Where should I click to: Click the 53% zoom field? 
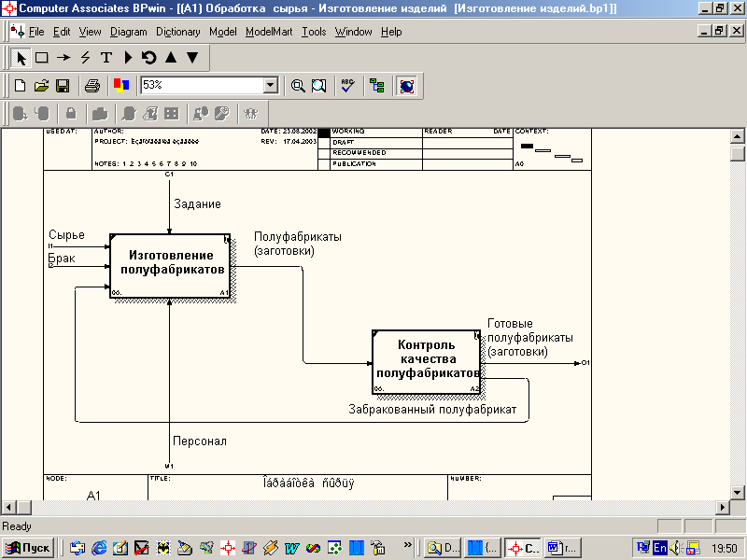pos(203,85)
